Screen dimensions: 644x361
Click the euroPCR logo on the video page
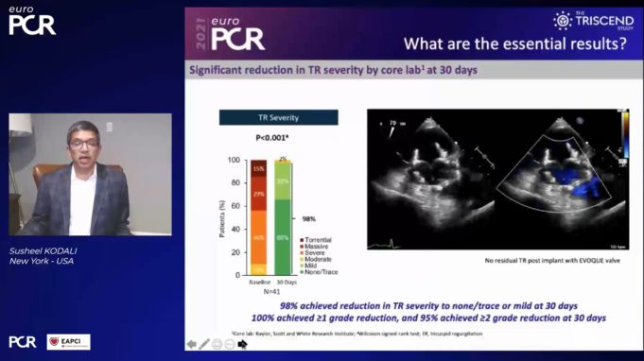32,21
